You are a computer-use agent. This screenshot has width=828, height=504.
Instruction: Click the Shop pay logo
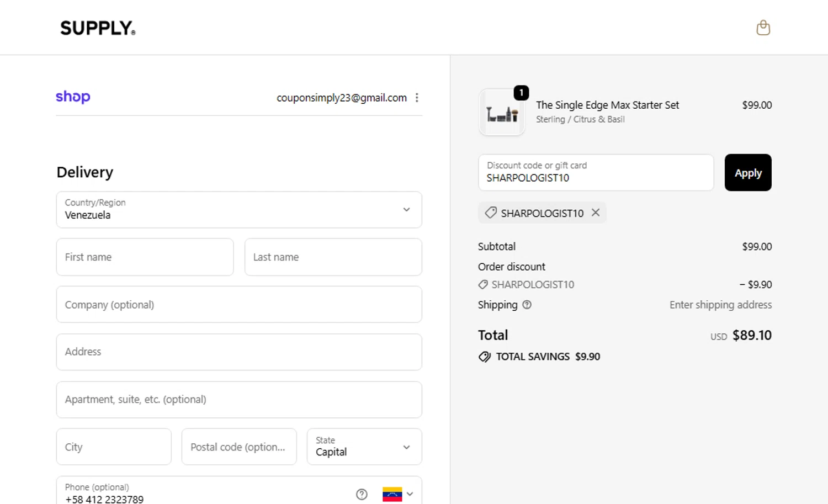pyautogui.click(x=73, y=97)
